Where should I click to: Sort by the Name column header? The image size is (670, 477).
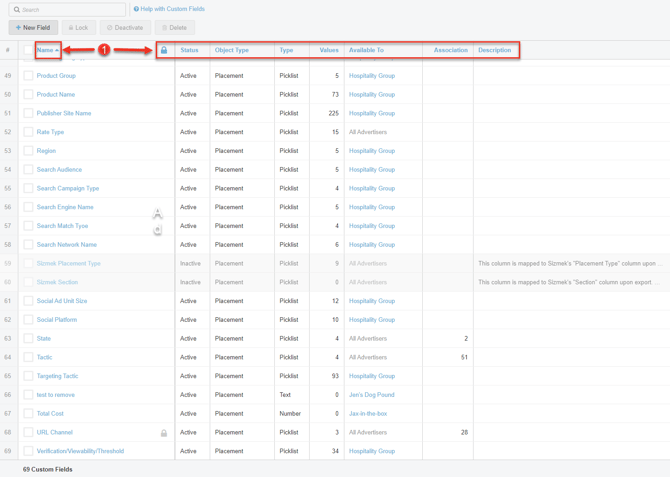[x=47, y=50]
